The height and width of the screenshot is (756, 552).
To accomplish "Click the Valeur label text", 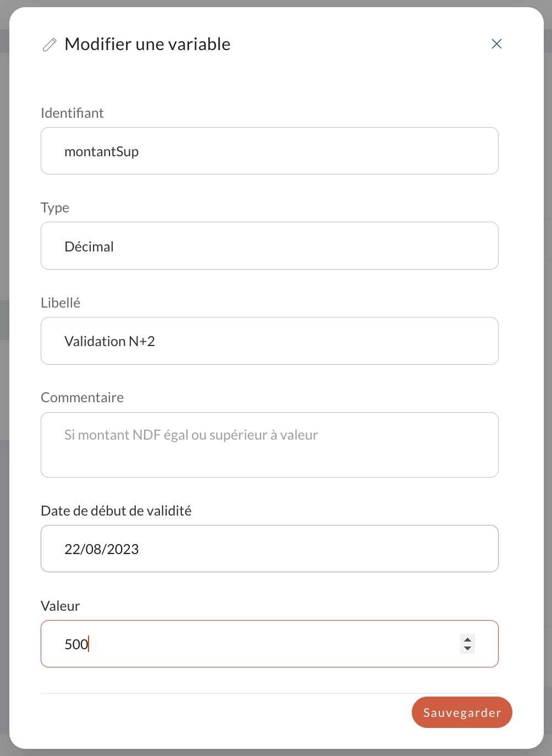I will pyautogui.click(x=60, y=606).
